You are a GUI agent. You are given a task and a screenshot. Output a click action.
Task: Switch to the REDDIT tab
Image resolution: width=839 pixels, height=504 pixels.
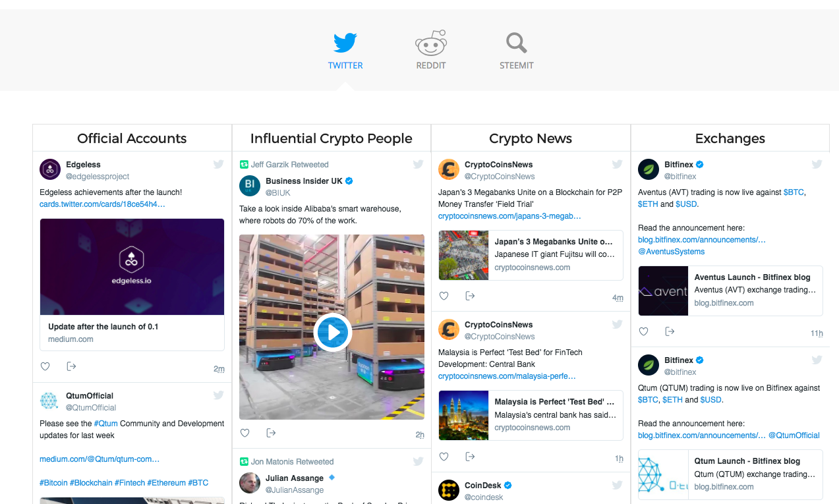point(430,65)
